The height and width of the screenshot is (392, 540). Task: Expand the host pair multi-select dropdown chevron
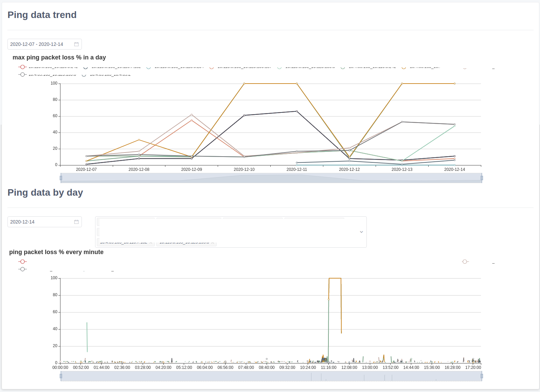point(361,232)
